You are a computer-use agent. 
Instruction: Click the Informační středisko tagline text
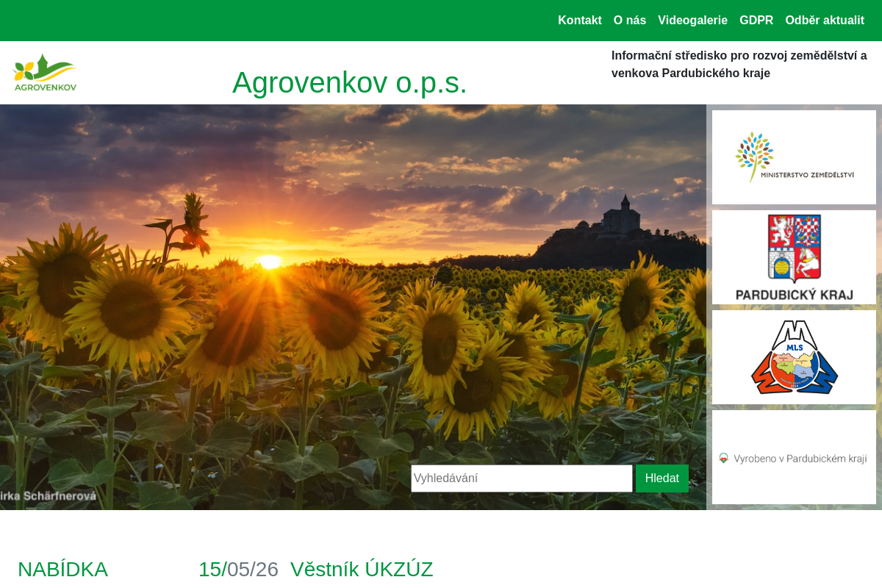pyautogui.click(x=739, y=64)
